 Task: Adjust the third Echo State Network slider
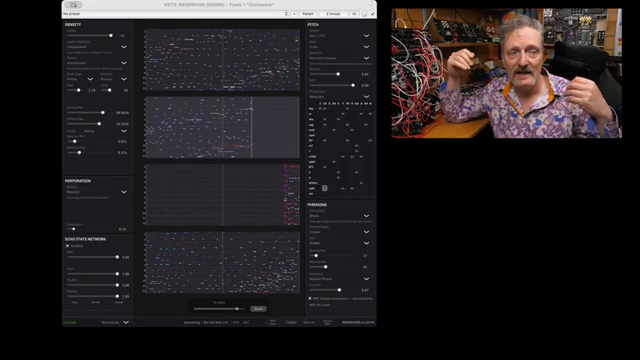93,285
